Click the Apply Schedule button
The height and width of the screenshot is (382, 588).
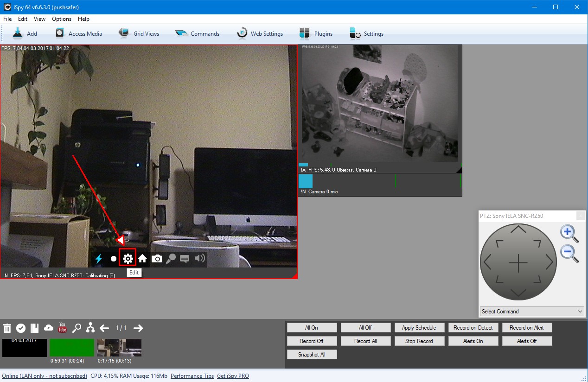click(419, 328)
